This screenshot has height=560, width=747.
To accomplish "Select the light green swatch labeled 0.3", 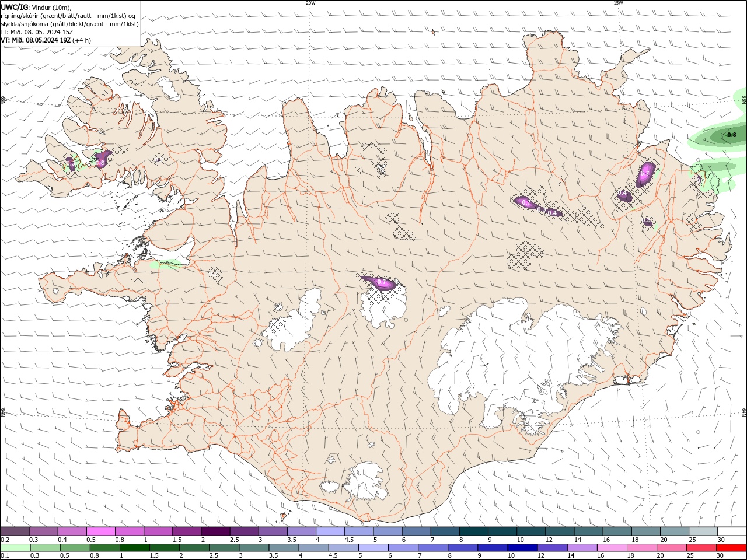I will [46, 548].
